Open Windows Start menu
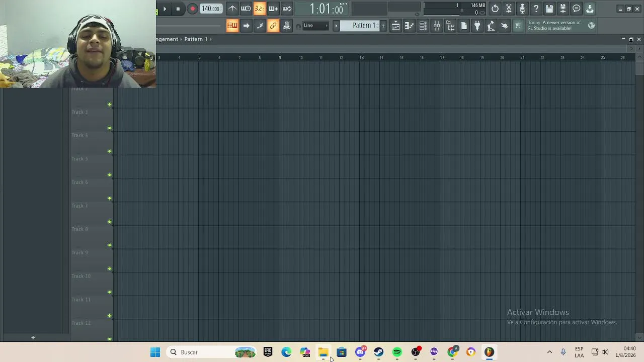Image resolution: width=644 pixels, height=362 pixels. (155, 352)
